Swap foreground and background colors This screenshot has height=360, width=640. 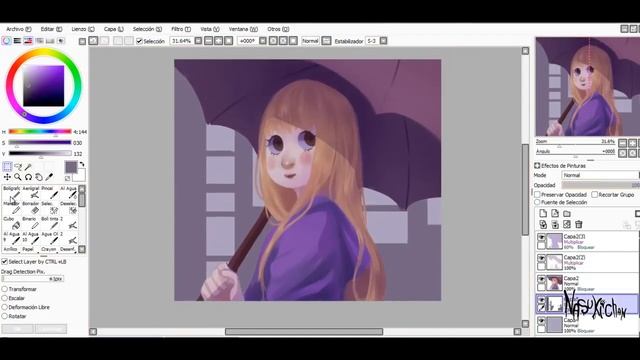pos(82,164)
